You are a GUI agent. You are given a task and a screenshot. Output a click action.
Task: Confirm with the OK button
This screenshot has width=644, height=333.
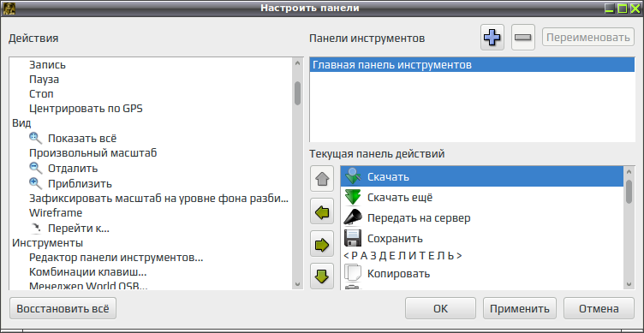(x=440, y=308)
